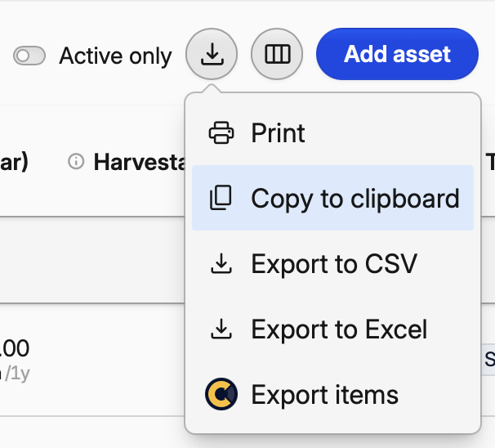
Task: Click the "Active only" label text
Action: (115, 56)
